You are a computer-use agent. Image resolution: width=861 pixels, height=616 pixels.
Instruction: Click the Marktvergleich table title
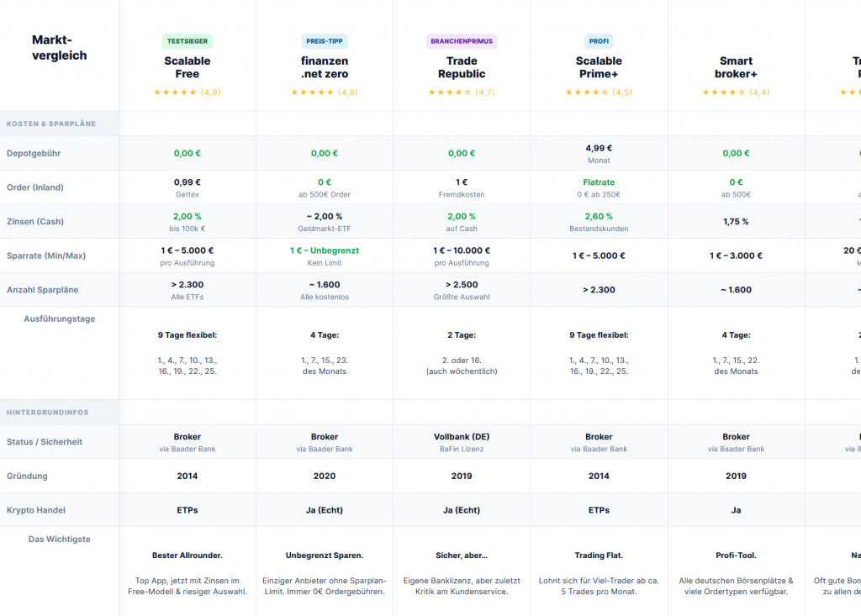[59, 48]
